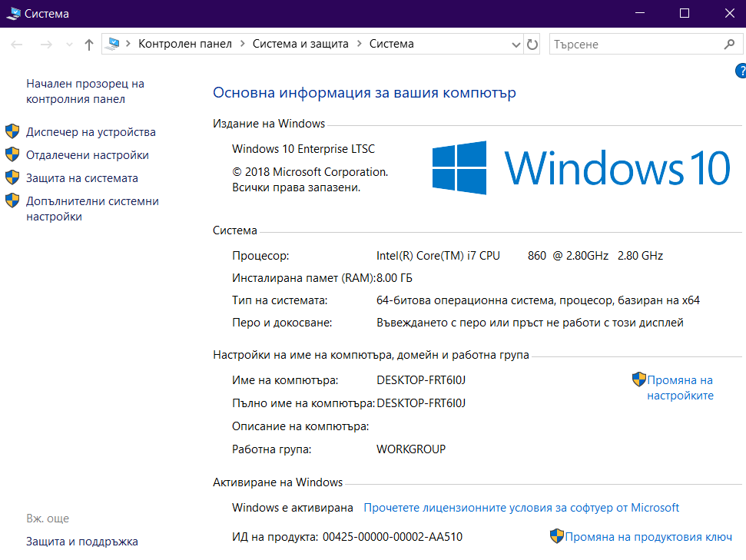The width and height of the screenshot is (746, 560).
Task: Open Защита на системата
Action: click(x=82, y=178)
